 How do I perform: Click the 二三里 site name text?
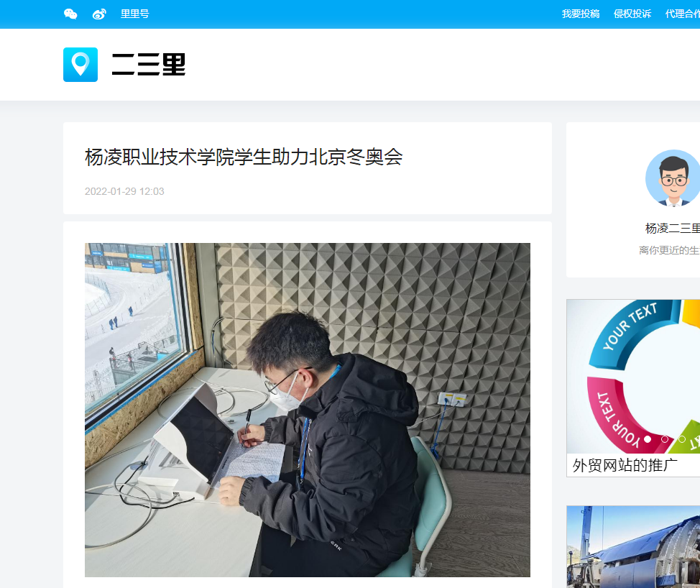point(149,65)
